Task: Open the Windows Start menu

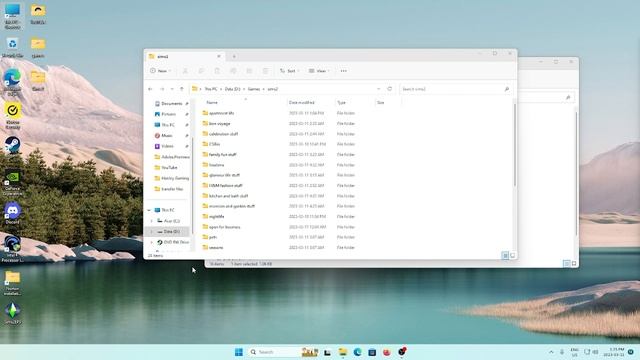Action: (239, 352)
